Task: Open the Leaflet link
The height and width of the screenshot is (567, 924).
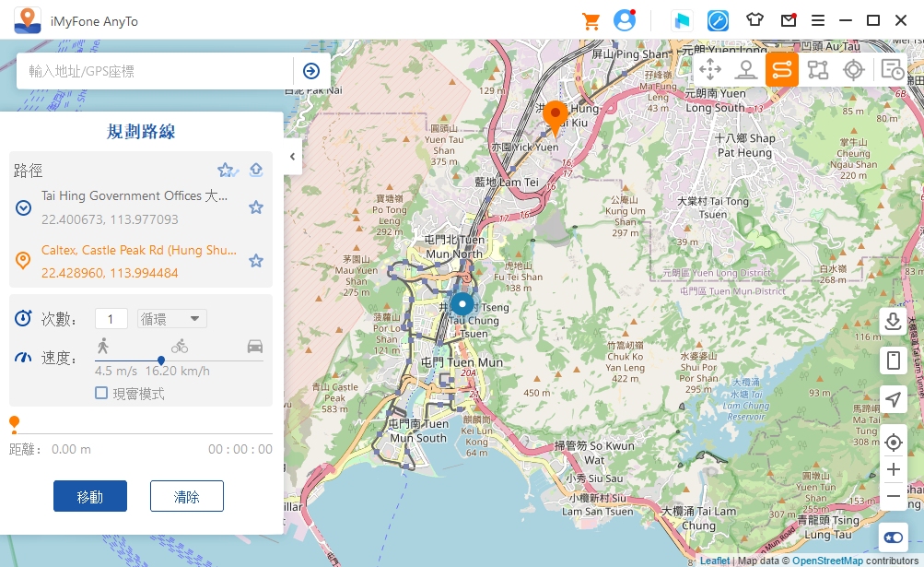Action: click(x=714, y=561)
